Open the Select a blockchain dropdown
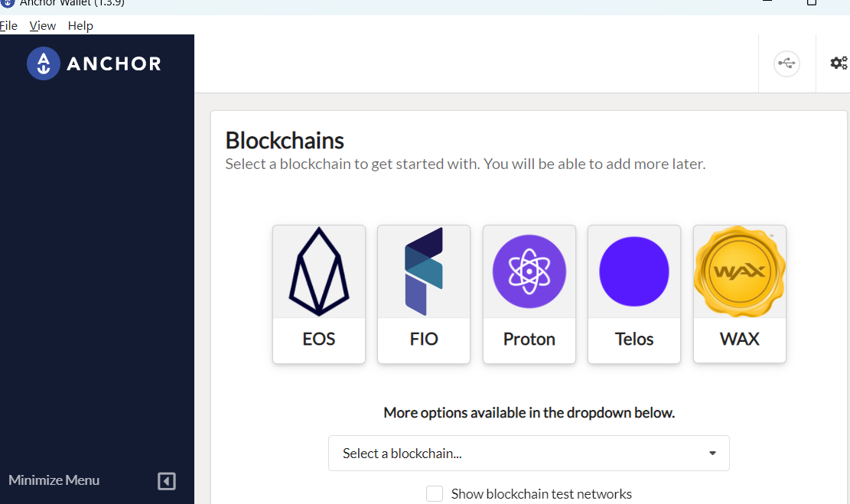850x504 pixels. (529, 453)
